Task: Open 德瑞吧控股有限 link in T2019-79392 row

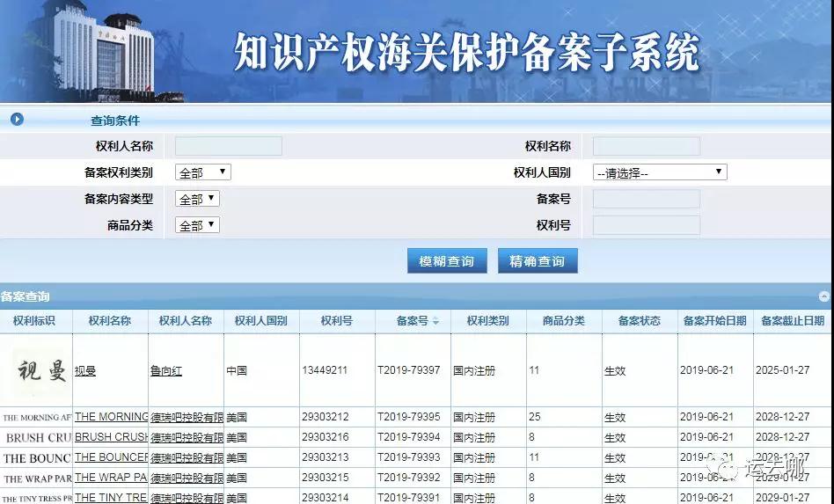Action: click(187, 478)
